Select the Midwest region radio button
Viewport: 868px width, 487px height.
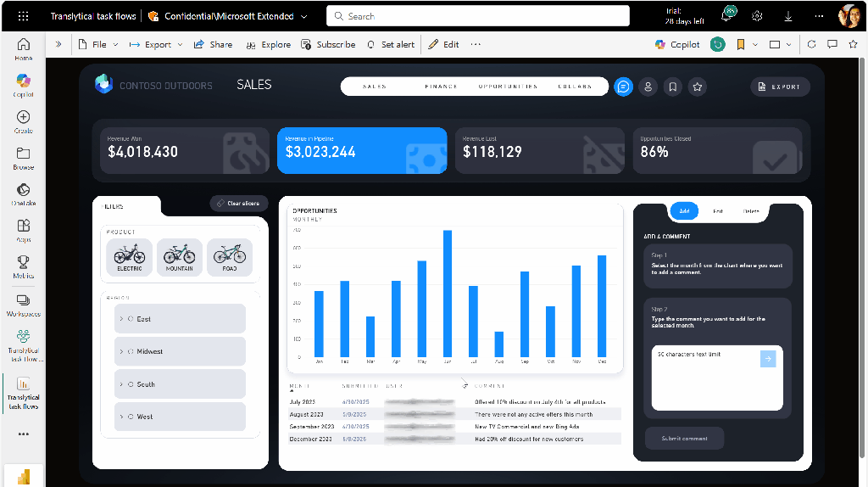pos(131,351)
